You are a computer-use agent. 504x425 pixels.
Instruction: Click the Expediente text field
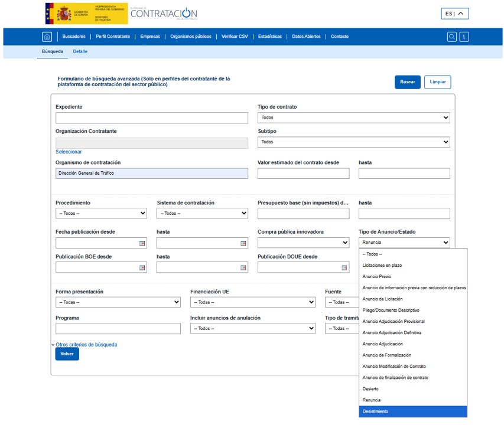click(x=152, y=118)
